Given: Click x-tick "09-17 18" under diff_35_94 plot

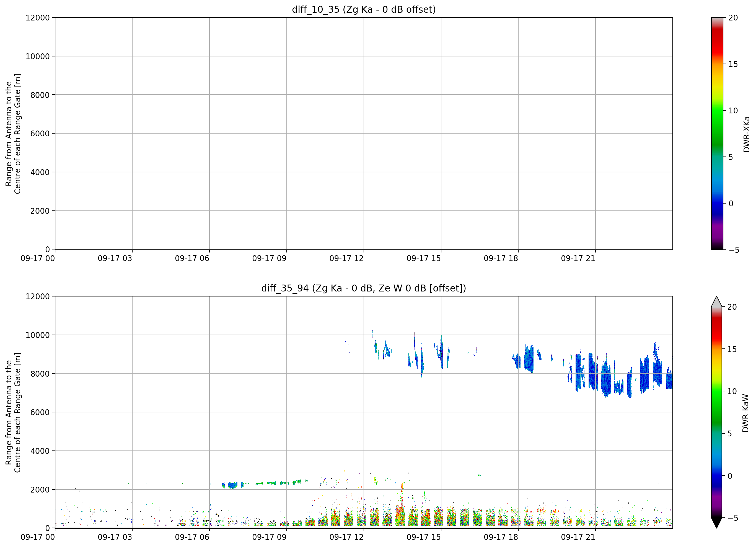Looking at the screenshot, I should coord(501,537).
